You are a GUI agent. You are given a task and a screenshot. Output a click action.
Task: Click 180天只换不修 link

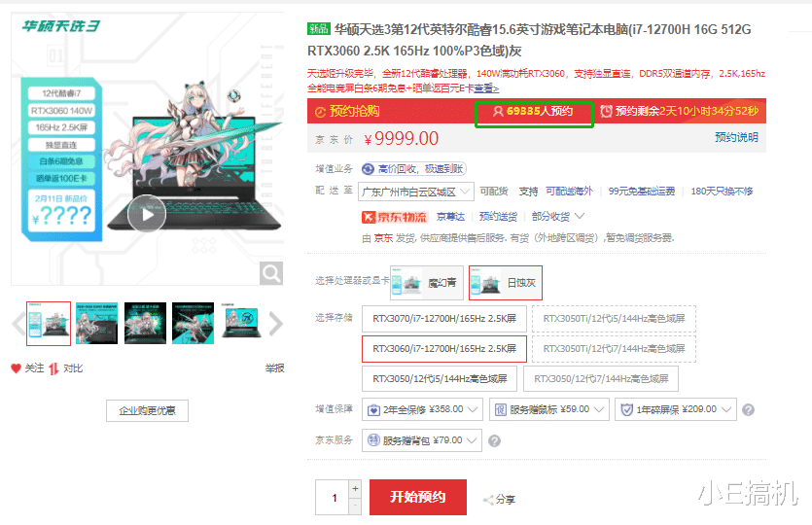pos(722,192)
